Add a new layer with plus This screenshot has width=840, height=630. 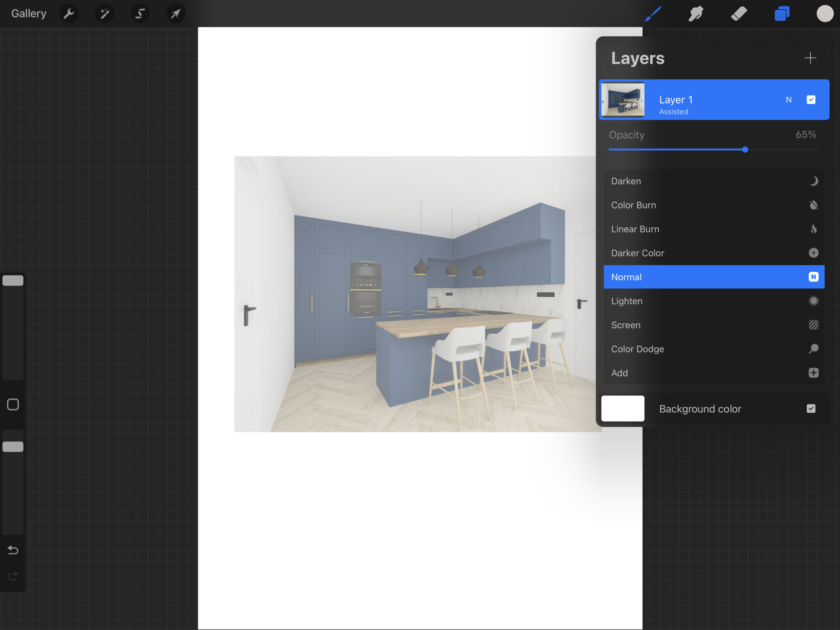810,58
